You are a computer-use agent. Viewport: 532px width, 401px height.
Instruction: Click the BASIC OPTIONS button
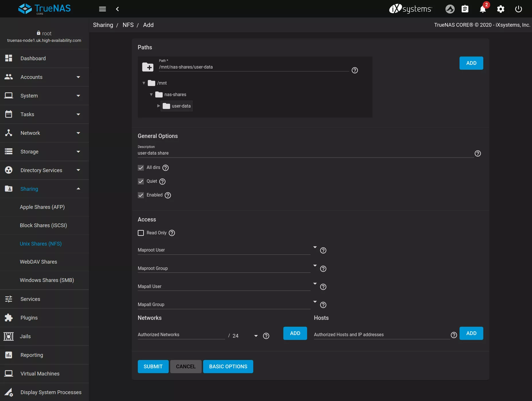[x=228, y=367]
